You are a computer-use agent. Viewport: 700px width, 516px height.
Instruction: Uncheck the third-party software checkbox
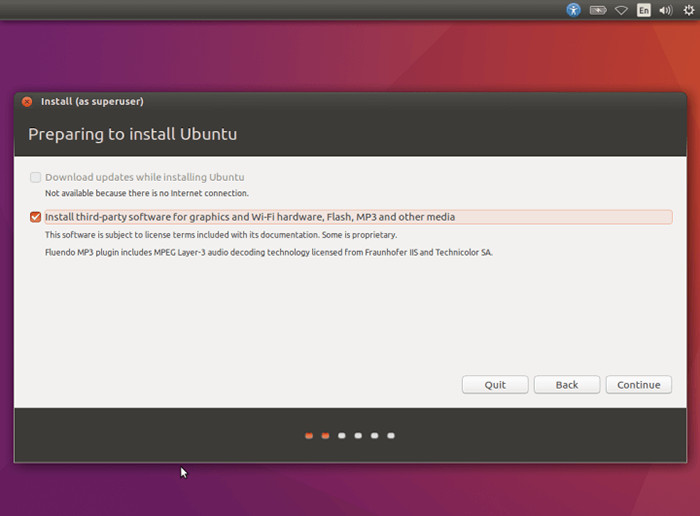[x=35, y=217]
